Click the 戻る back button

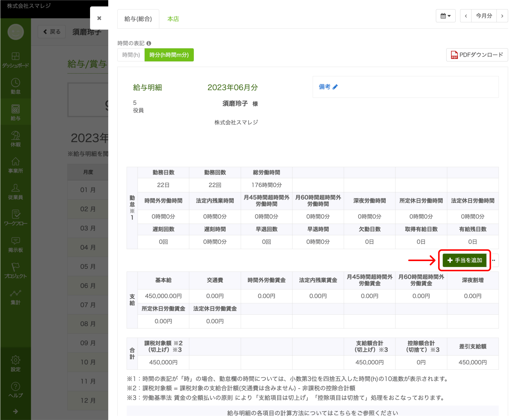coord(52,32)
